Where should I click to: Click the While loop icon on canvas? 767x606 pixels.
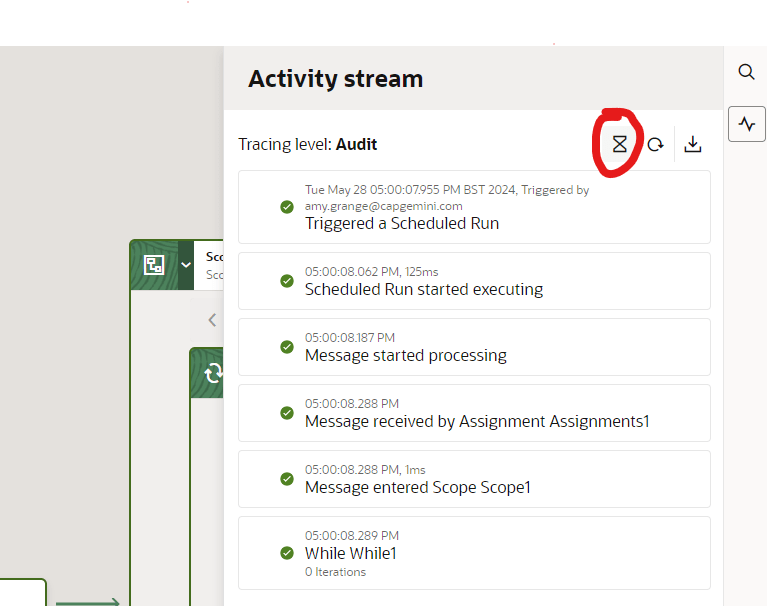(213, 373)
